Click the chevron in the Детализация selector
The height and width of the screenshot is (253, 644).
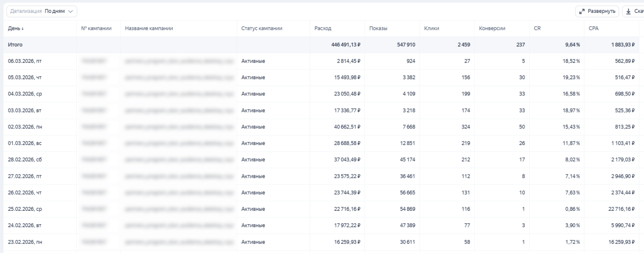pos(71,11)
